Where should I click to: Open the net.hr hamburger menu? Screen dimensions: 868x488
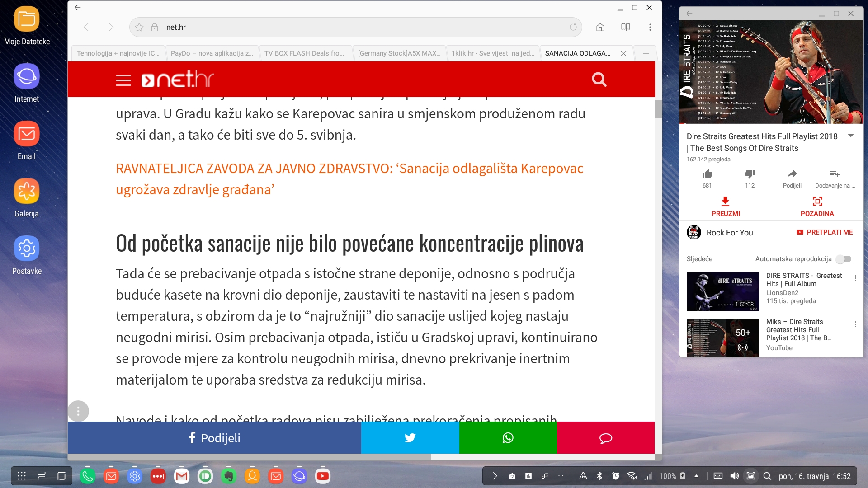(123, 80)
